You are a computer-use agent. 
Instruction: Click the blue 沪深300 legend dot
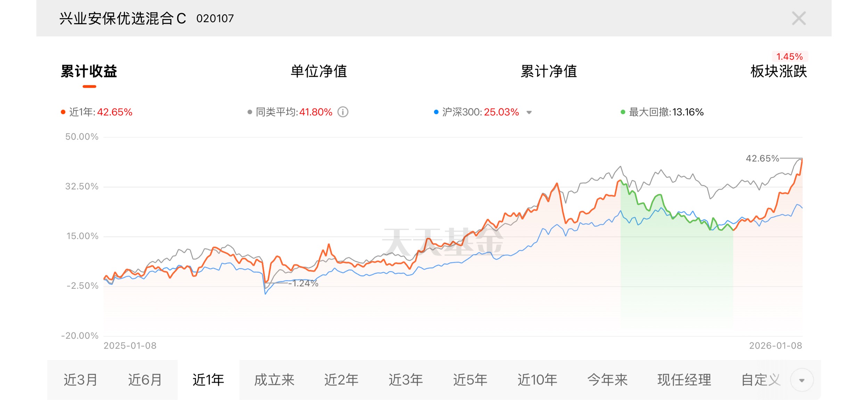436,112
